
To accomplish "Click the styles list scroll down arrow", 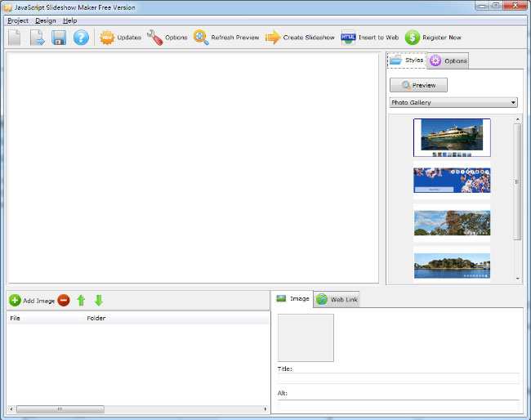I will click(x=517, y=279).
